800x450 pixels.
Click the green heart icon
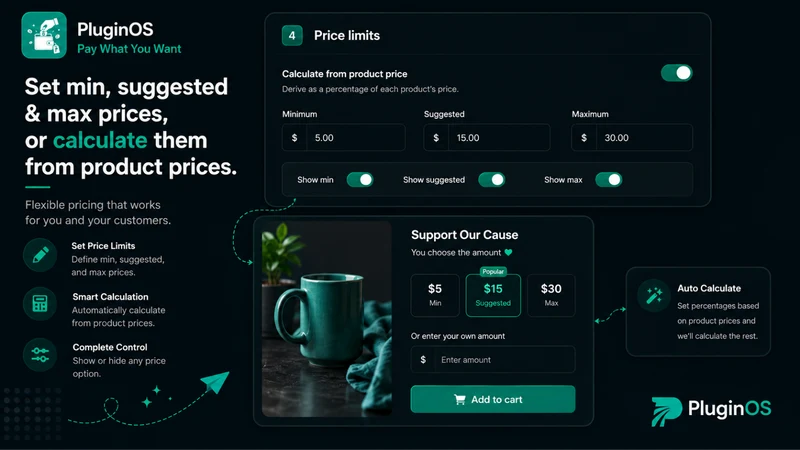(x=508, y=252)
